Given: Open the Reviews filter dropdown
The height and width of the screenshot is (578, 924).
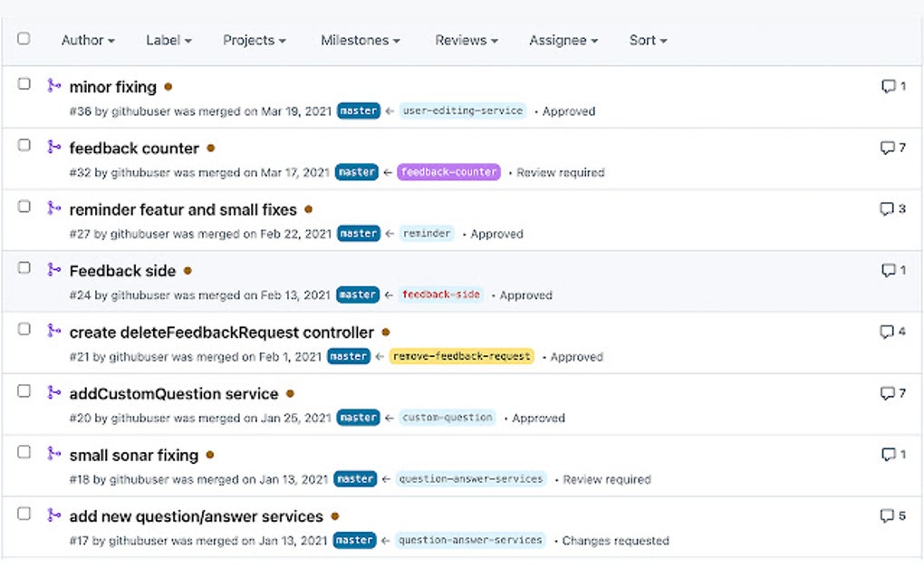Looking at the screenshot, I should point(466,40).
